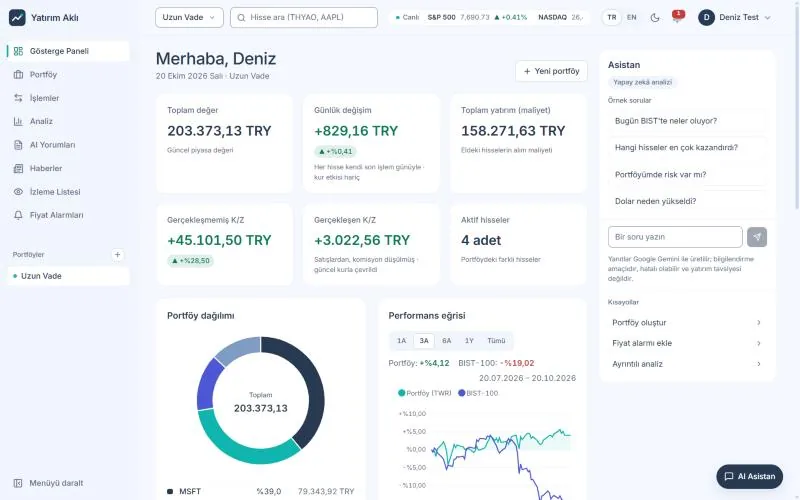Switch language to EN

(632, 17)
